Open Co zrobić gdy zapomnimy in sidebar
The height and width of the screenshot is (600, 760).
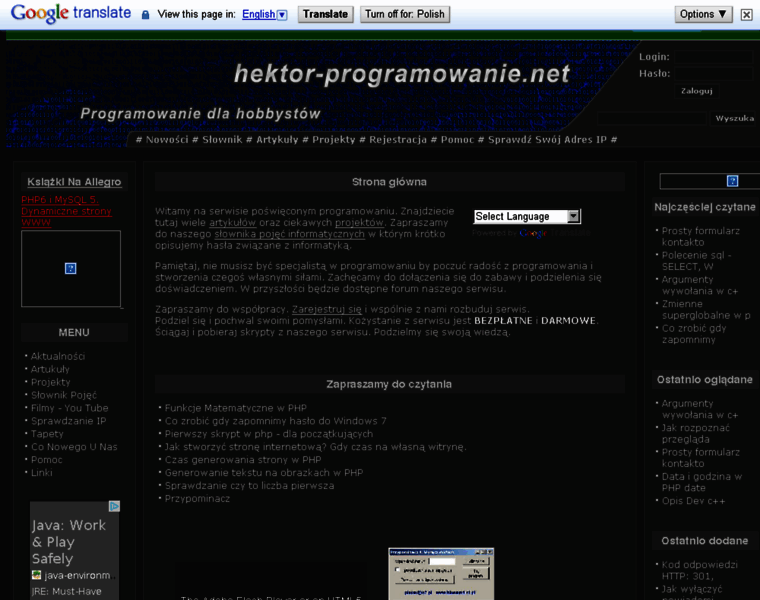(694, 333)
